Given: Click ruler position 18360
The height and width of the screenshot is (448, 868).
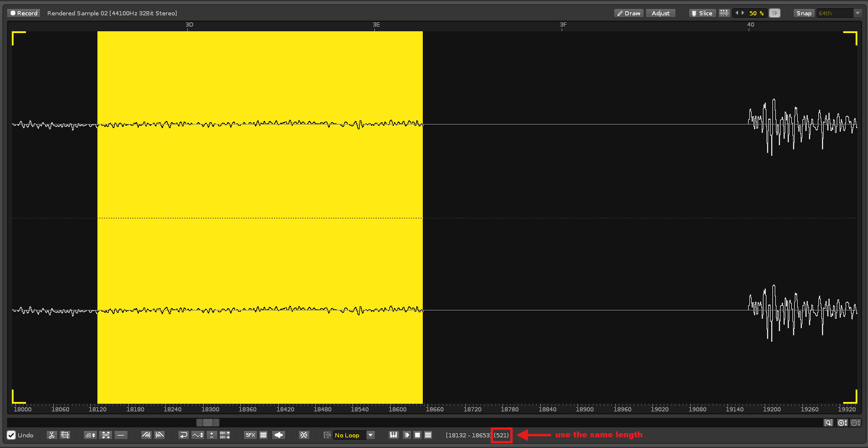Looking at the screenshot, I should (x=247, y=409).
